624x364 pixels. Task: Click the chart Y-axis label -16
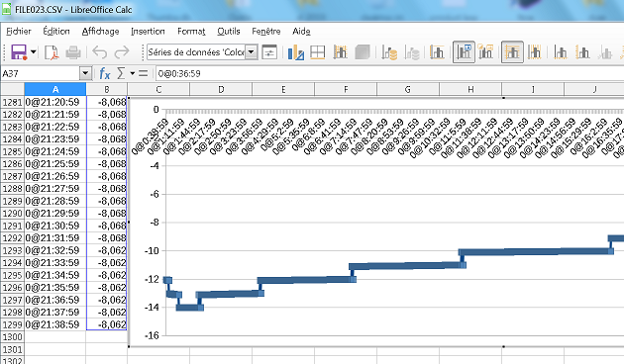pos(152,335)
